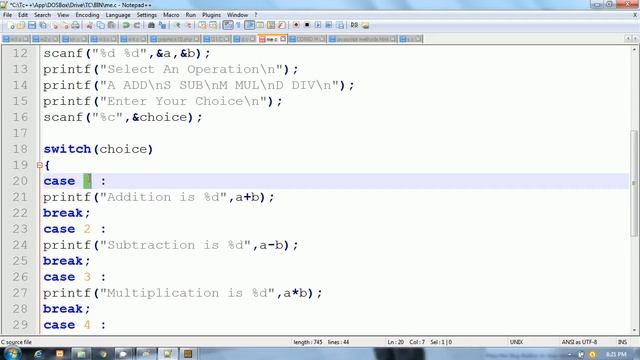Open the Language menu
The height and width of the screenshot is (360, 640).
[118, 15]
